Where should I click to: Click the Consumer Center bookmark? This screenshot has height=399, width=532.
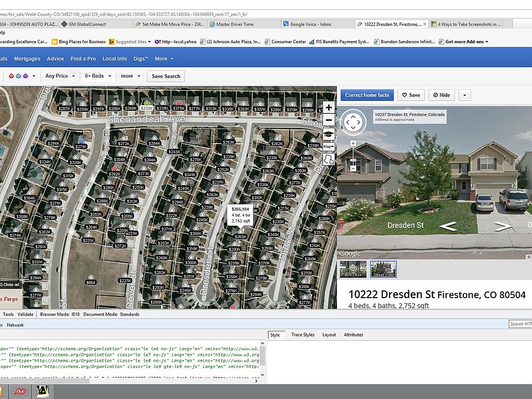[x=285, y=42]
